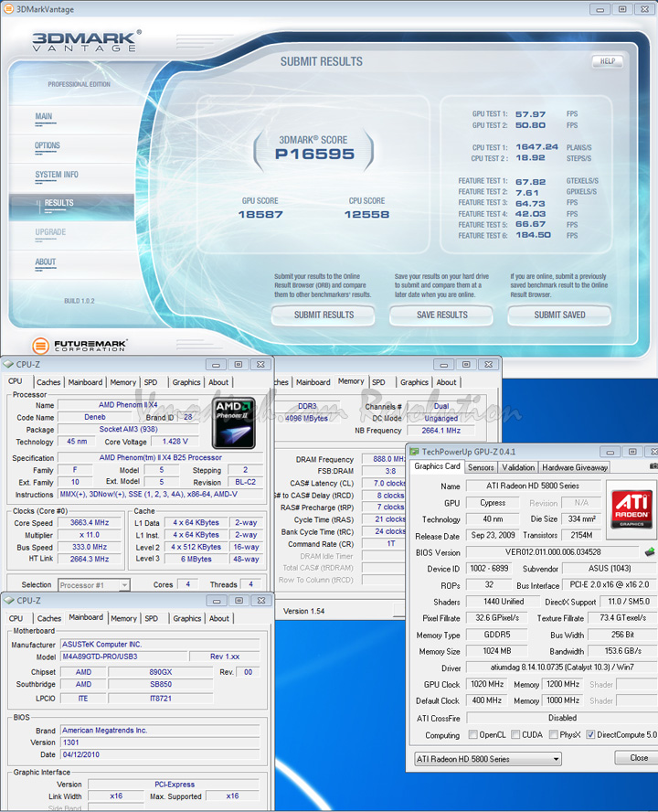Click the M4A89GTD-PRO/USB3 model field

[x=123, y=657]
